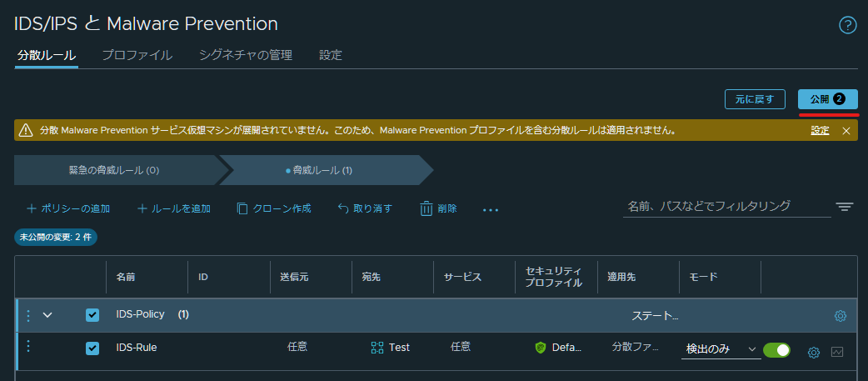Viewport: 868px width, 381px height.
Task: Click the 元に戻す button
Action: 756,100
